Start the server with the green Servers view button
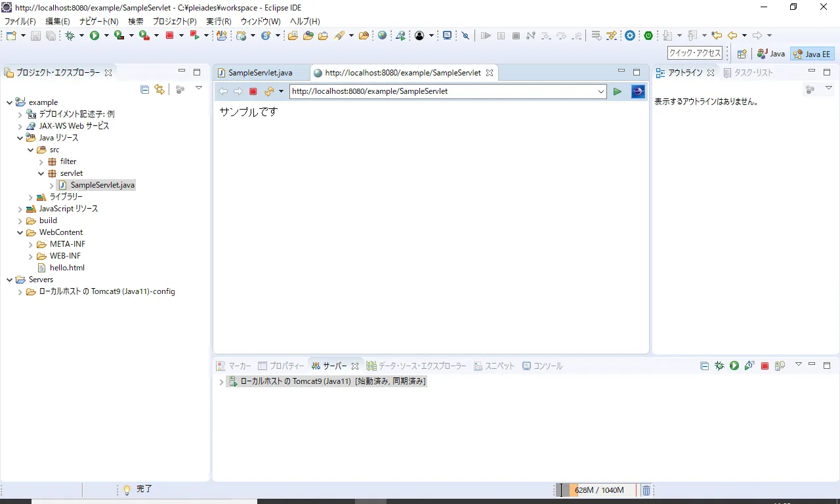840x504 pixels. (734, 366)
